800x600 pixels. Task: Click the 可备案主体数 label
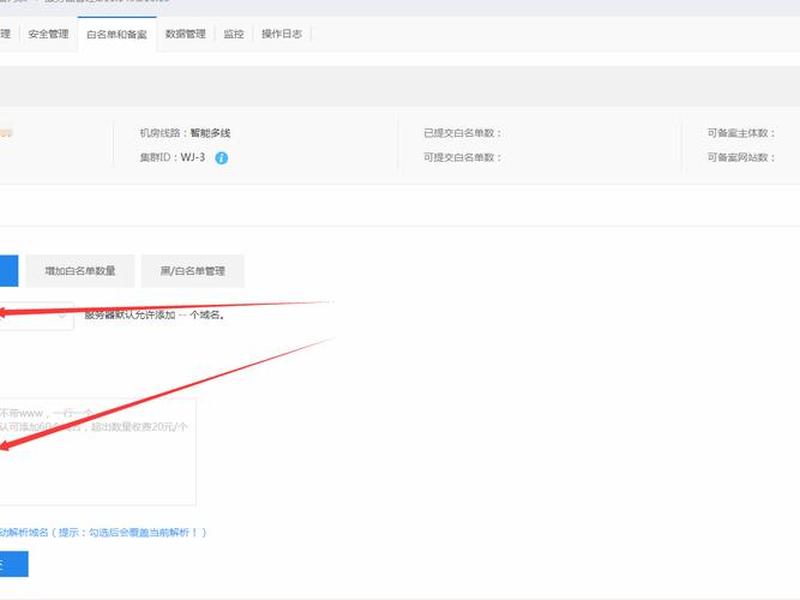pyautogui.click(x=741, y=133)
